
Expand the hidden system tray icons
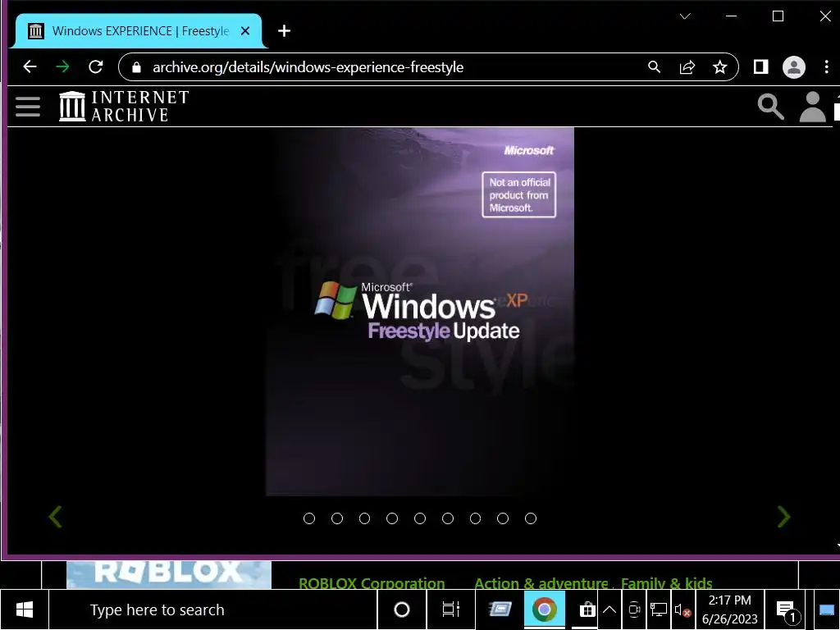pyautogui.click(x=609, y=609)
